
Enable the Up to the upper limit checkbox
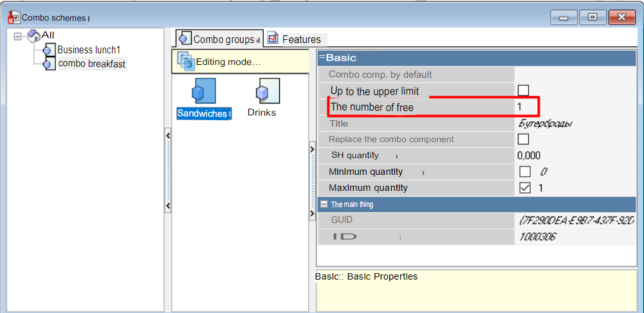coord(524,91)
